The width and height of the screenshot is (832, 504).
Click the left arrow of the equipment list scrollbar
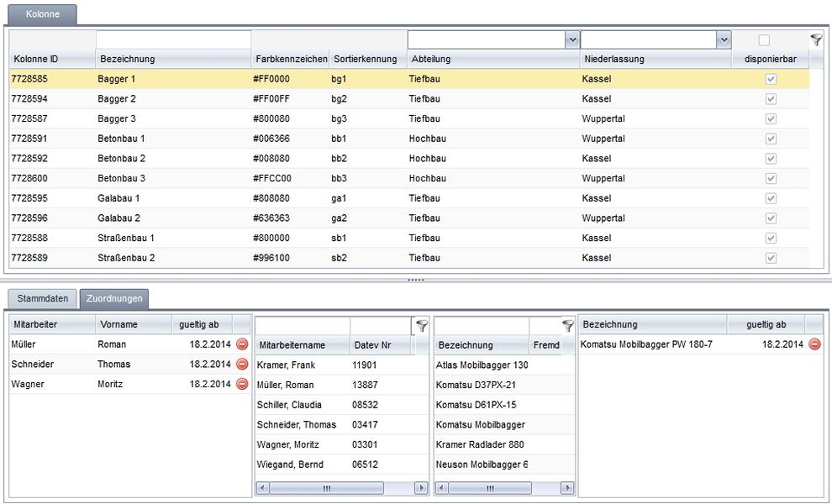pos(442,488)
